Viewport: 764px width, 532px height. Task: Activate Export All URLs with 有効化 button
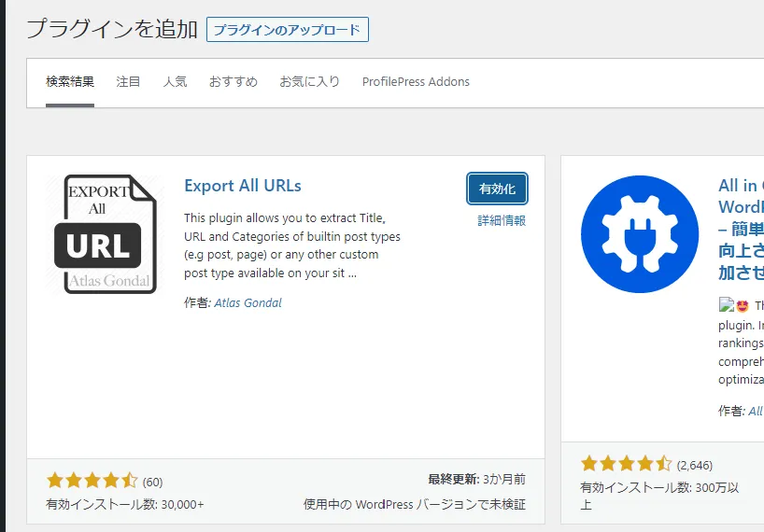click(x=497, y=189)
